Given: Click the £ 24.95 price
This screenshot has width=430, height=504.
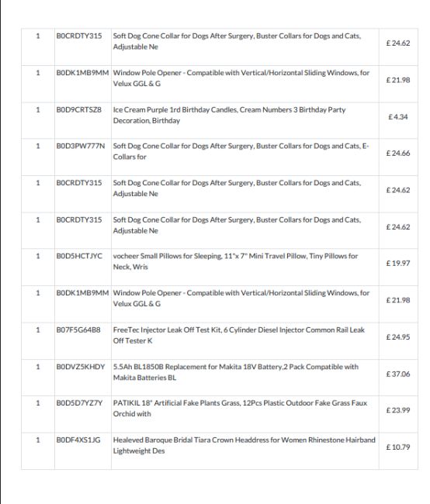Looking at the screenshot, I should click(398, 337).
